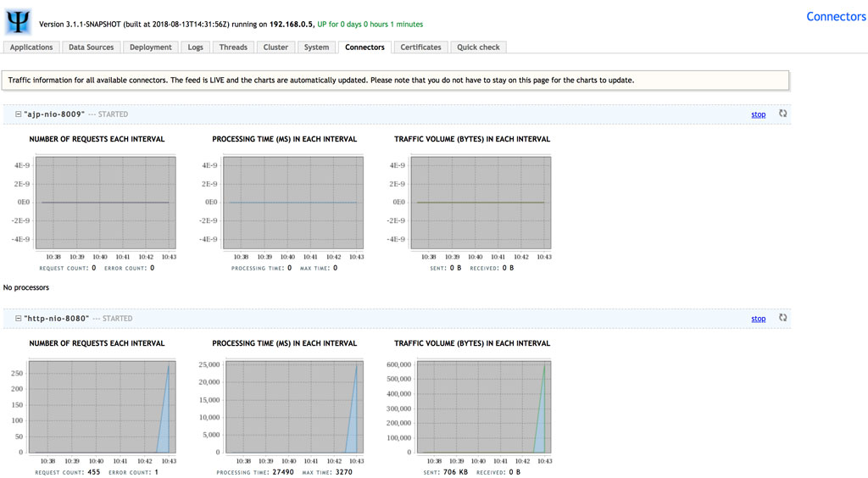
Task: Open the Quick check tab
Action: (x=478, y=47)
